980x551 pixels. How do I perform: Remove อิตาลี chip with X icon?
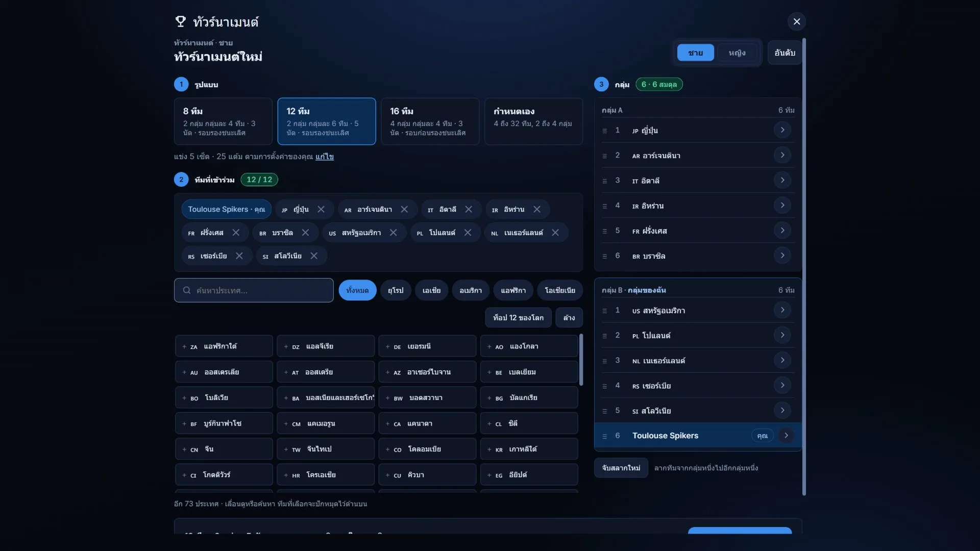coord(469,209)
